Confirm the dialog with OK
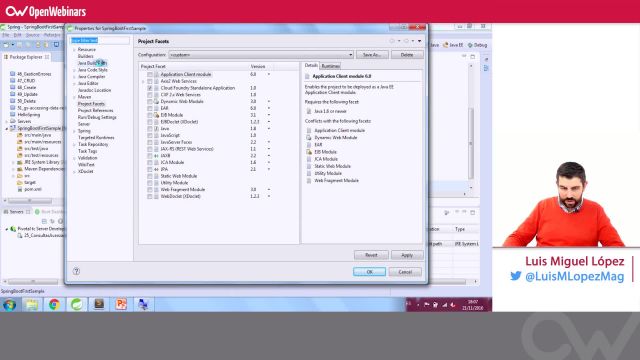640x360 pixels. click(x=369, y=272)
